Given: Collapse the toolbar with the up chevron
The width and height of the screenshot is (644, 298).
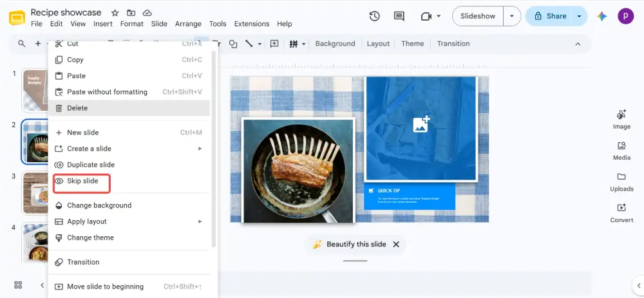Looking at the screenshot, I should tap(578, 44).
